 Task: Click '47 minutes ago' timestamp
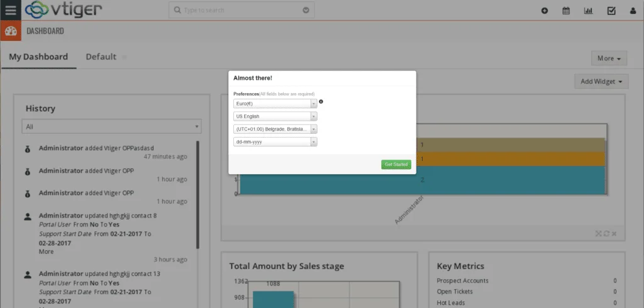(165, 157)
